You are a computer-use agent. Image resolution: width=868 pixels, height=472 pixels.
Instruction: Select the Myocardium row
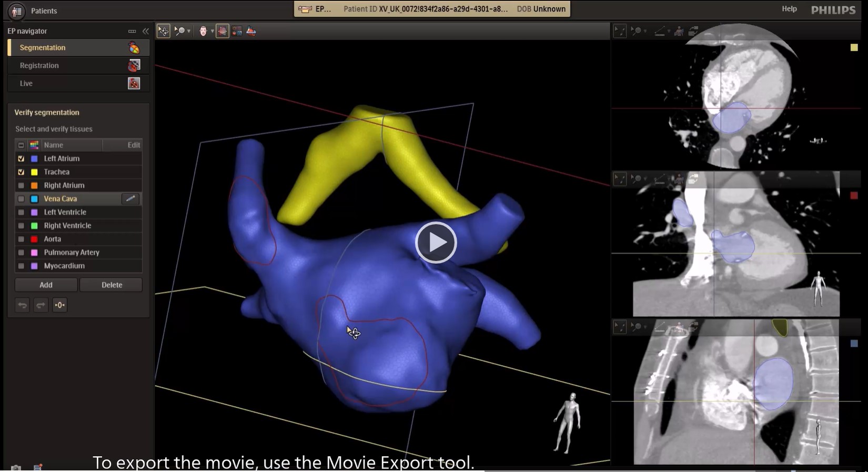tap(78, 266)
